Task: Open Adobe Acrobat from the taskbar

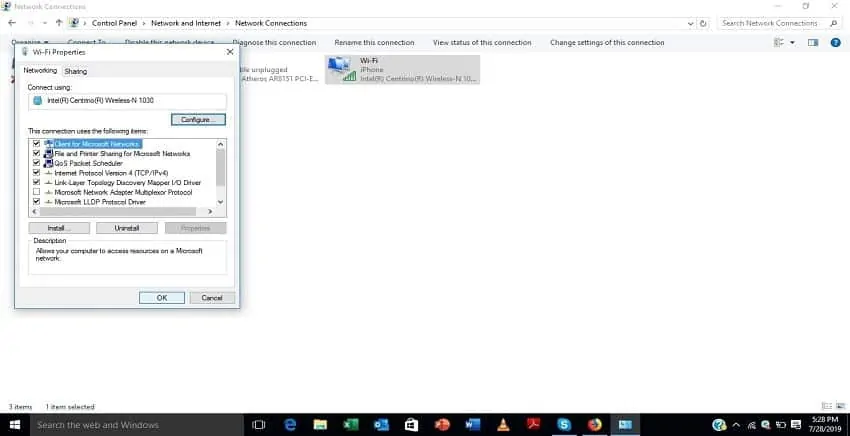Action: tap(533, 425)
